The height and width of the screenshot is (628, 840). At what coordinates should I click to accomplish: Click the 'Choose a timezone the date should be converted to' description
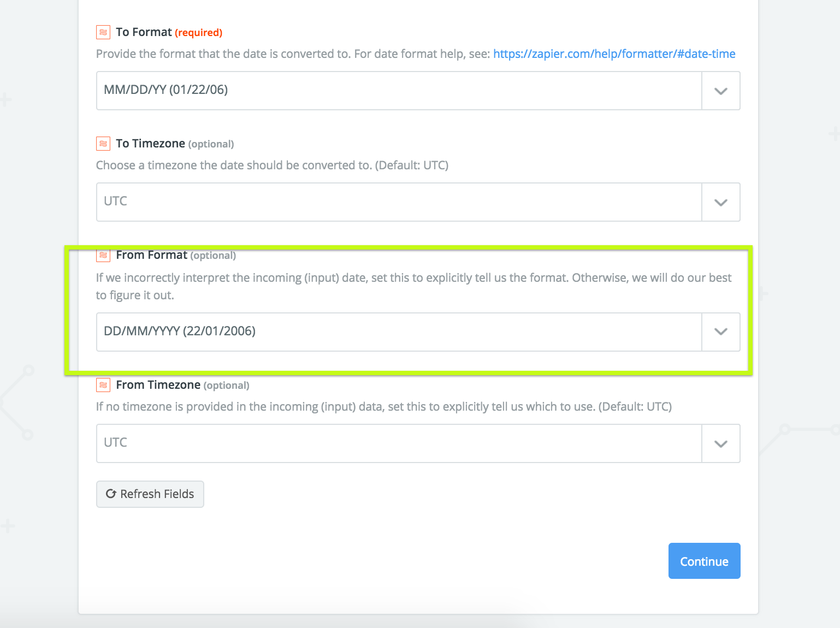pos(272,165)
